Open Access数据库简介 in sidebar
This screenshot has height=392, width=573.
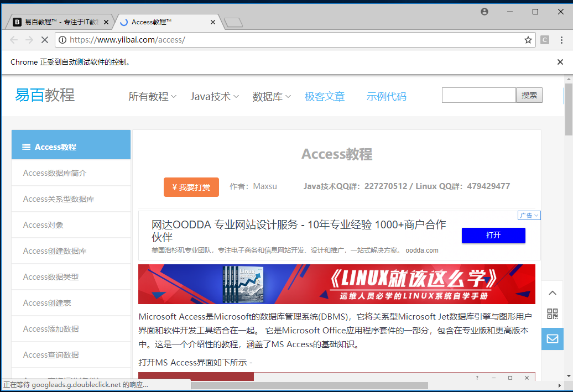tap(71, 173)
